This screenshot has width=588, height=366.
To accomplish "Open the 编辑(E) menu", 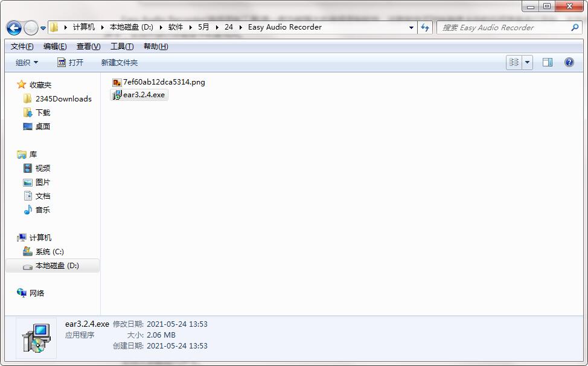I will coord(55,46).
